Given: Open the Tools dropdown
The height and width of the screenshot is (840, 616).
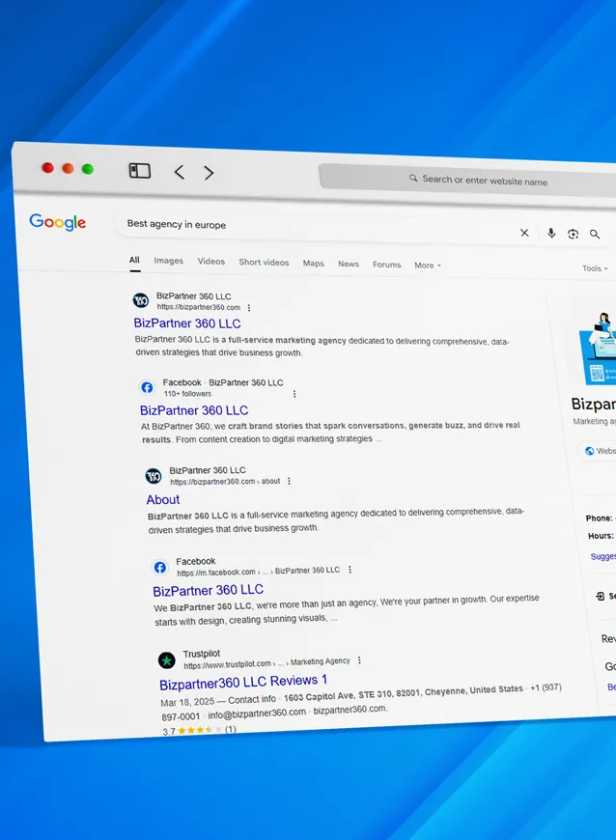Looking at the screenshot, I should 595,268.
